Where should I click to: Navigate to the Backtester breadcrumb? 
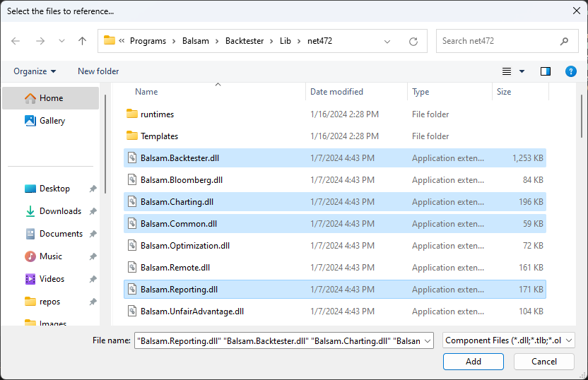pyautogui.click(x=245, y=41)
